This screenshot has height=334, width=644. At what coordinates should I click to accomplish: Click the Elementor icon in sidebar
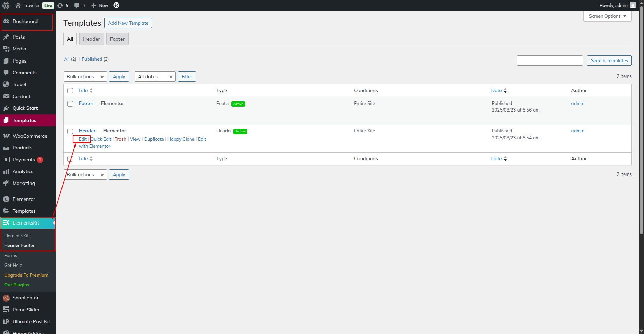pos(6,199)
